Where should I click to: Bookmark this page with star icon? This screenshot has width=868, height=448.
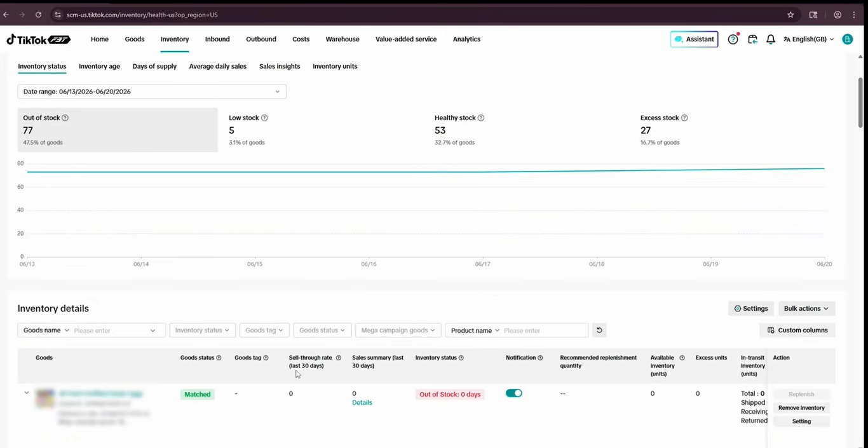[790, 15]
